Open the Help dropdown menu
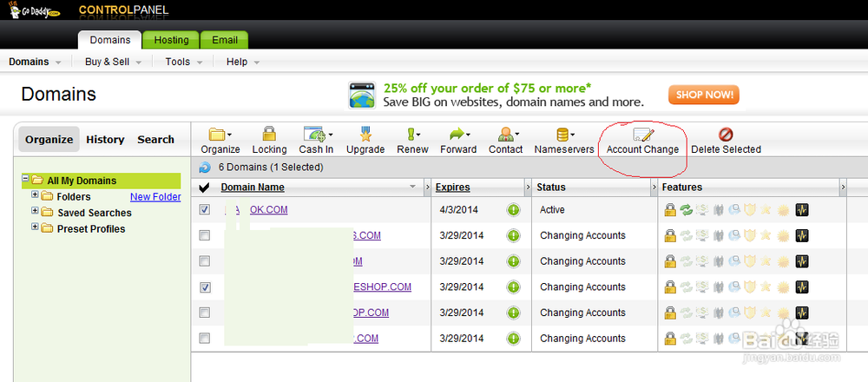The image size is (868, 382). pos(243,62)
